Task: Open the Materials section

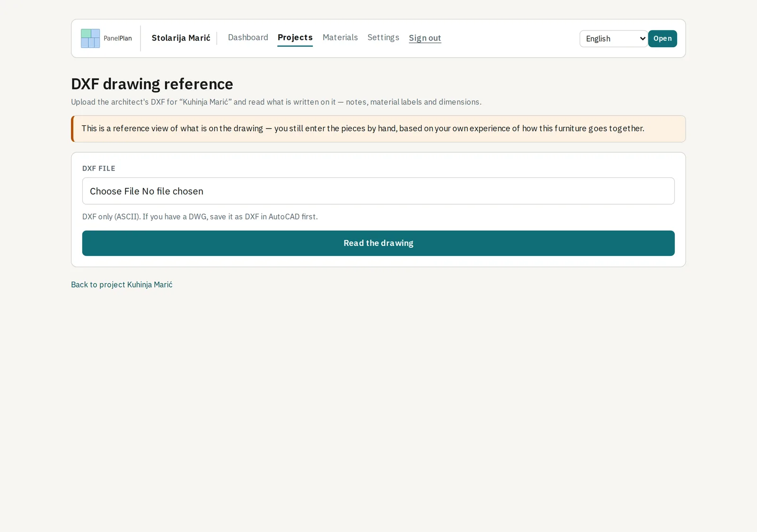Action: (x=340, y=37)
